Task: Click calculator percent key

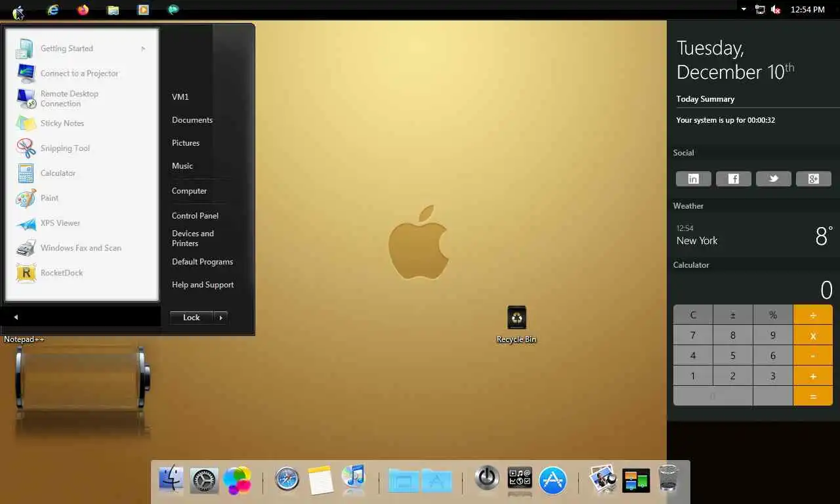Action: 773,315
